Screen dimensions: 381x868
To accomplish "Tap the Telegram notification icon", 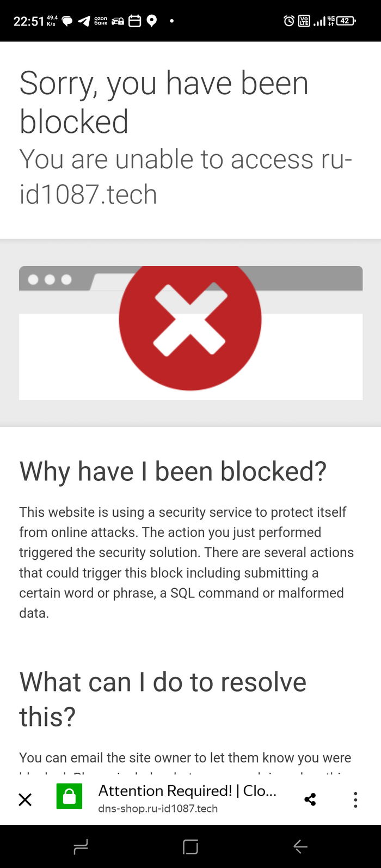I will click(x=84, y=21).
